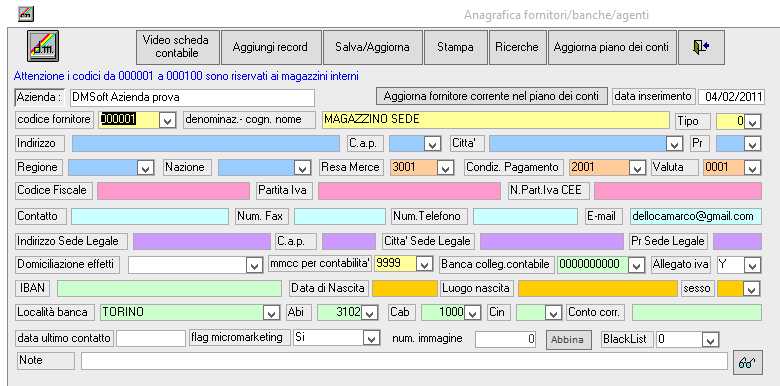Expand mmcc per contabilita' dropdown 9999
The image size is (780, 386).
tap(424, 264)
